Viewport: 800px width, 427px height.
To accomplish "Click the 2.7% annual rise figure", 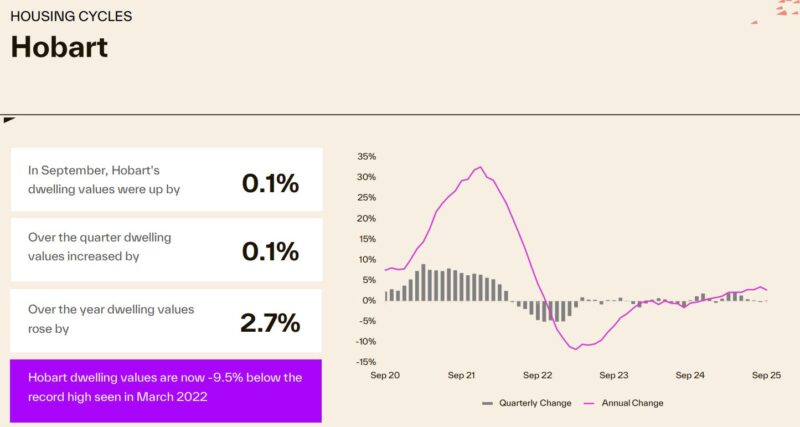I will coord(270,322).
